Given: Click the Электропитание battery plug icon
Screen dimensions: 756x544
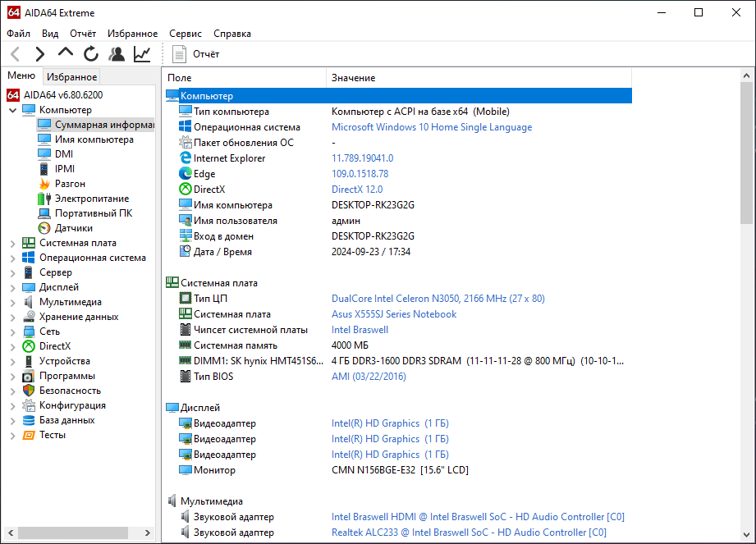Looking at the screenshot, I should pyautogui.click(x=44, y=199).
